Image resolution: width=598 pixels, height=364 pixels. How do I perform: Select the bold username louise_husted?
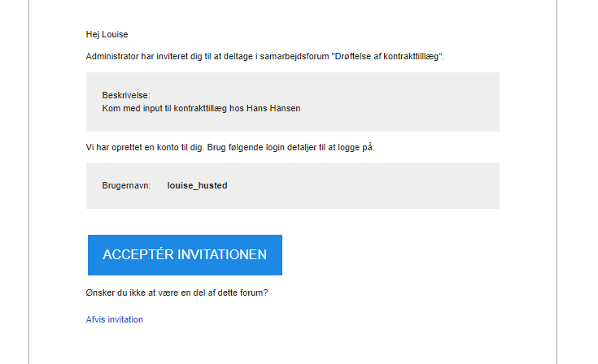click(x=197, y=185)
